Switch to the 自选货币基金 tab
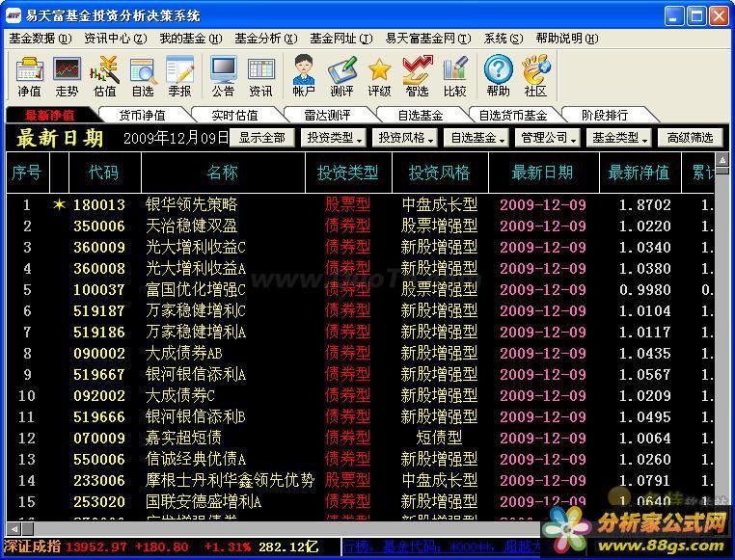The width and height of the screenshot is (735, 560). click(513, 115)
